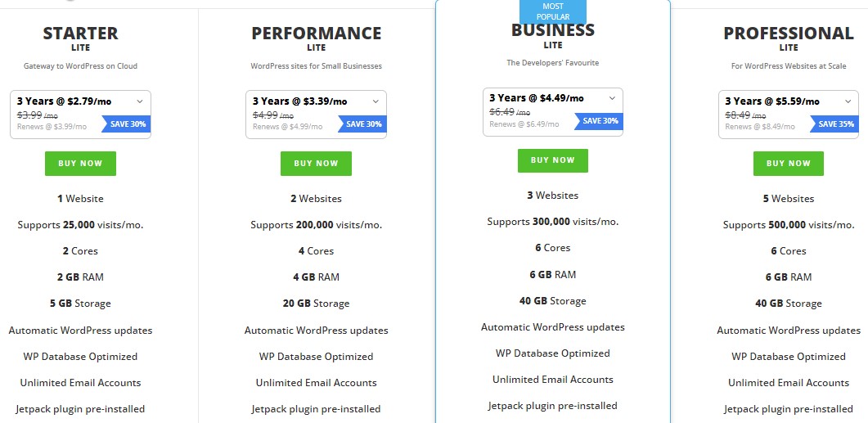Image resolution: width=868 pixels, height=423 pixels.
Task: Click the chevron in the Business Lite price box
Action: click(x=612, y=98)
